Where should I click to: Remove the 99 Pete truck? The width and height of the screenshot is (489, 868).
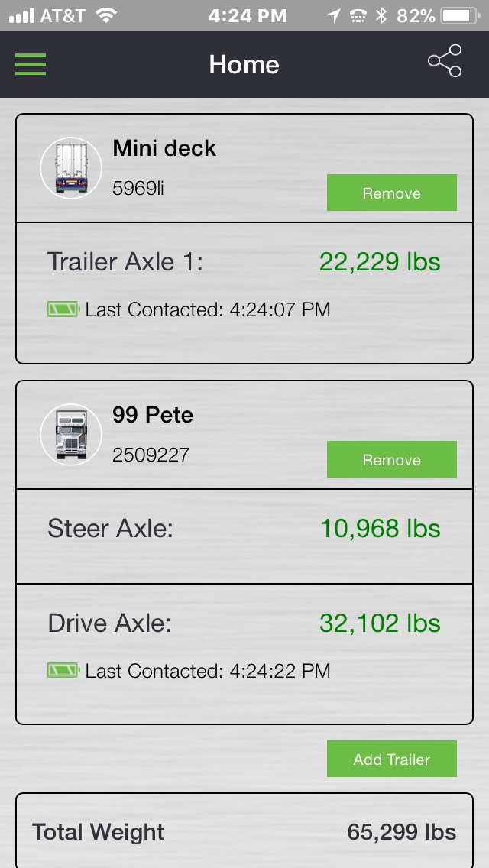[391, 459]
